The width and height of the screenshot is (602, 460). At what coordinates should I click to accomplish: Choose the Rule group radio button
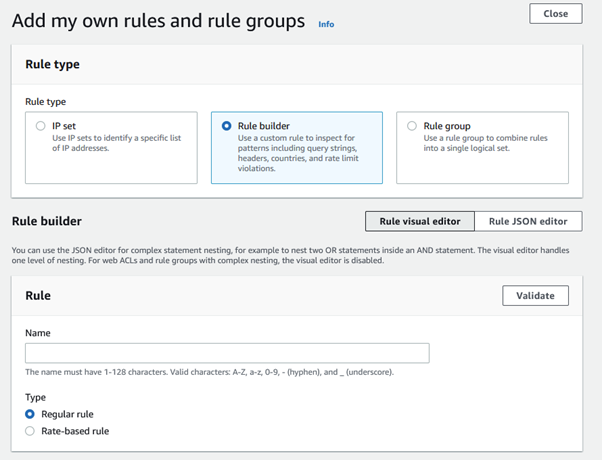(412, 126)
